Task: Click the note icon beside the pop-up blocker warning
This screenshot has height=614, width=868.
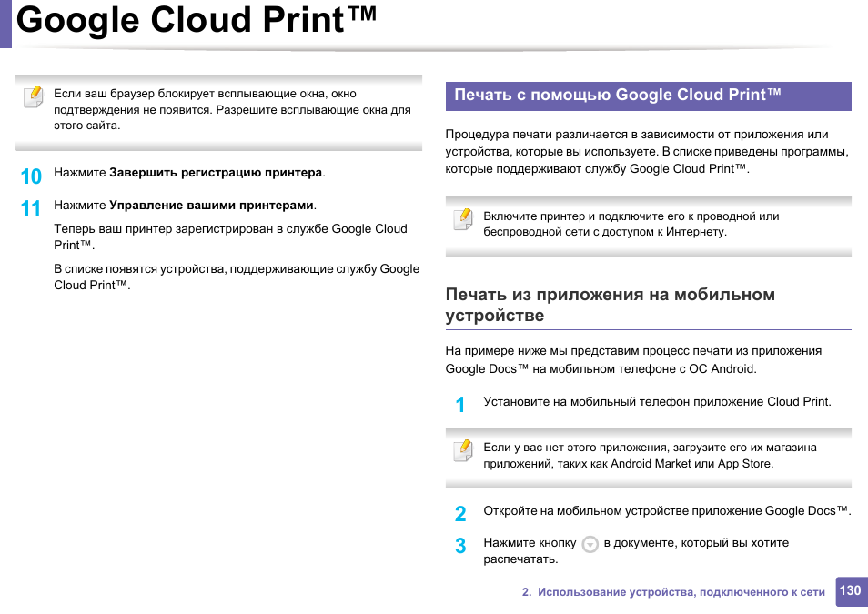Action: [x=34, y=97]
